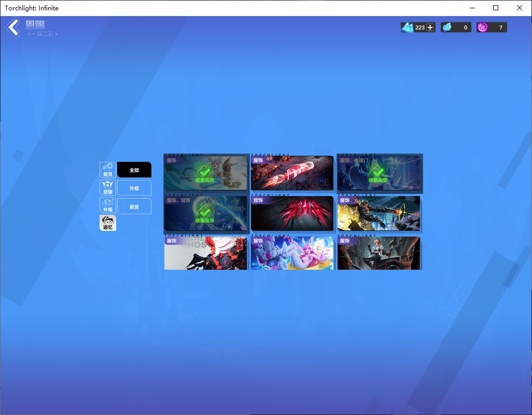Minimize the Torchlight: Infinite window

tap(472, 8)
